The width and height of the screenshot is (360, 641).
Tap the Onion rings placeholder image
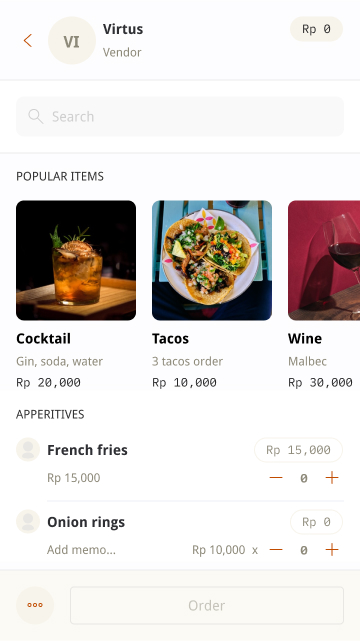(28, 522)
